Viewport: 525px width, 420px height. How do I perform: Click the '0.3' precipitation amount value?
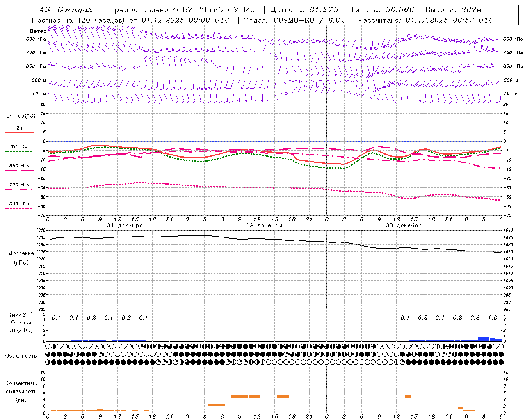457,317
